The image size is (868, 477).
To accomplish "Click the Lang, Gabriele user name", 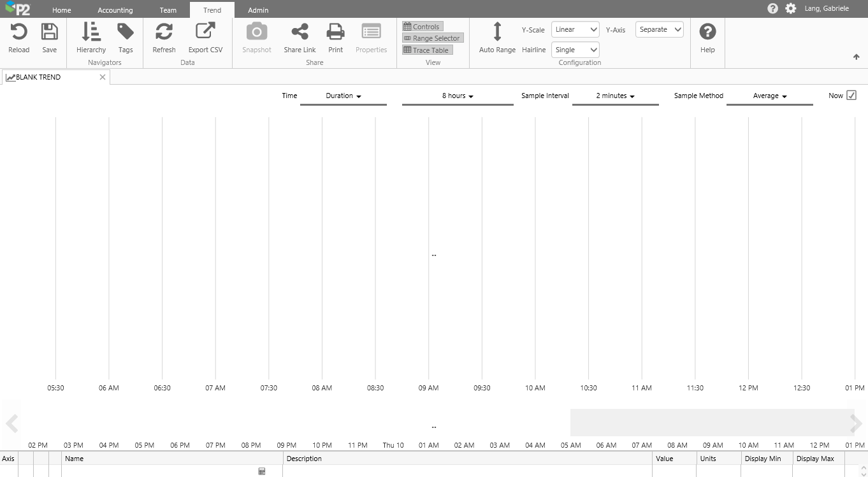I will 827,9.
